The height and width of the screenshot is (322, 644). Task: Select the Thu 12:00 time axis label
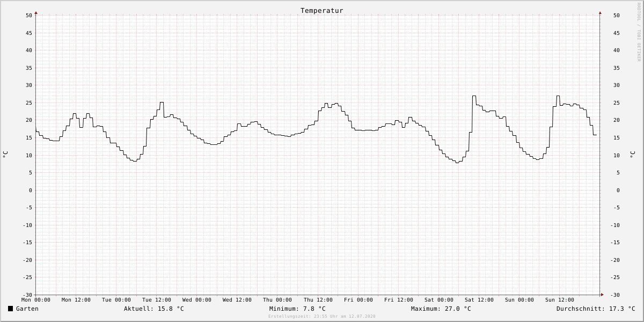click(x=318, y=300)
